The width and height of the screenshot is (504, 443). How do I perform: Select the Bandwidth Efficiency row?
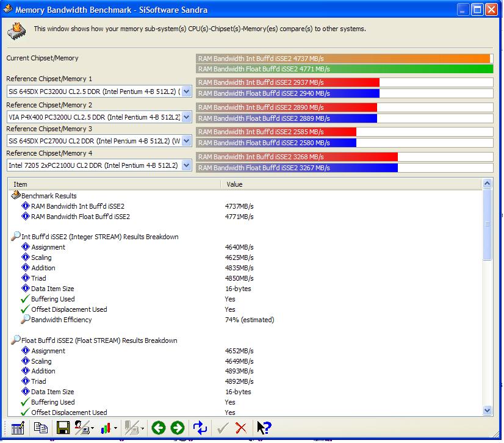tap(245, 320)
